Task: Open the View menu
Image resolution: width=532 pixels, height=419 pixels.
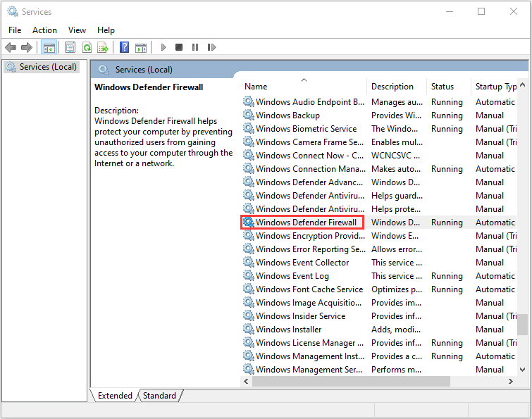Action: tap(77, 30)
